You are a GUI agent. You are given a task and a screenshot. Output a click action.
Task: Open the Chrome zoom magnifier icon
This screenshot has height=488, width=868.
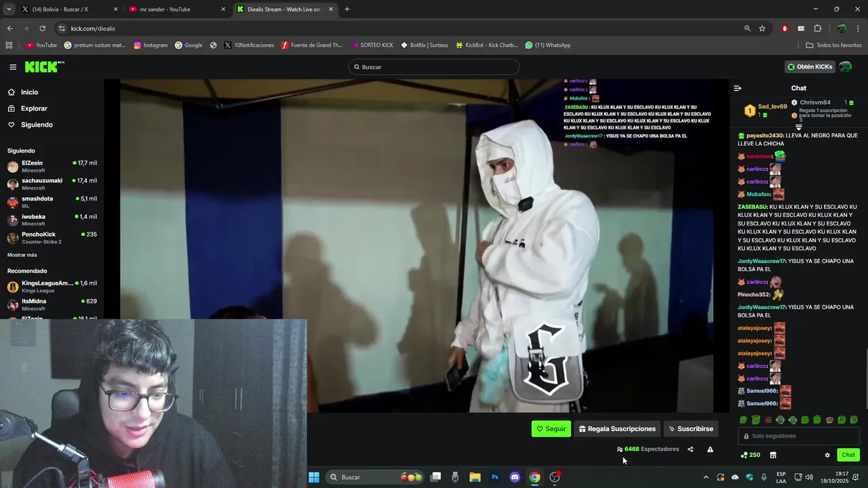[x=747, y=28]
